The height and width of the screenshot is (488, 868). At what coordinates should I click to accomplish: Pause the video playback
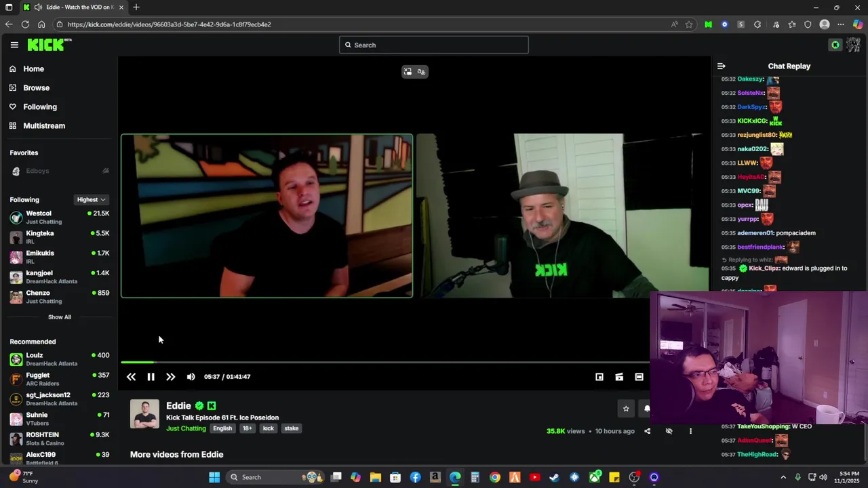151,377
